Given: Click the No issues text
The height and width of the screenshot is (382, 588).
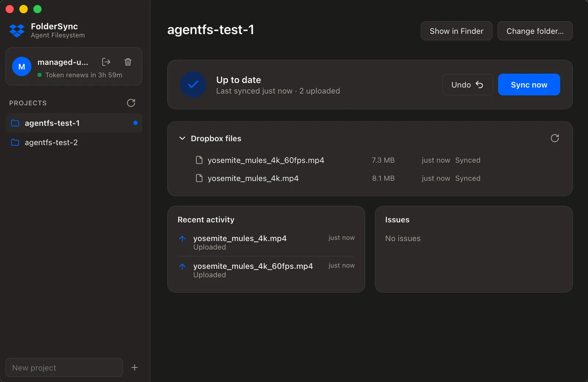Looking at the screenshot, I should click(x=403, y=238).
